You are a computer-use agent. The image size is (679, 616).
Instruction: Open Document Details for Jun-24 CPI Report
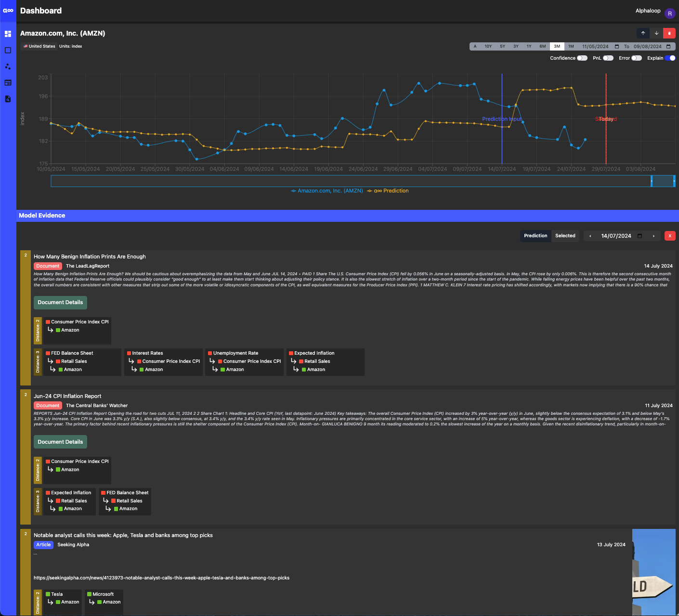tap(60, 442)
